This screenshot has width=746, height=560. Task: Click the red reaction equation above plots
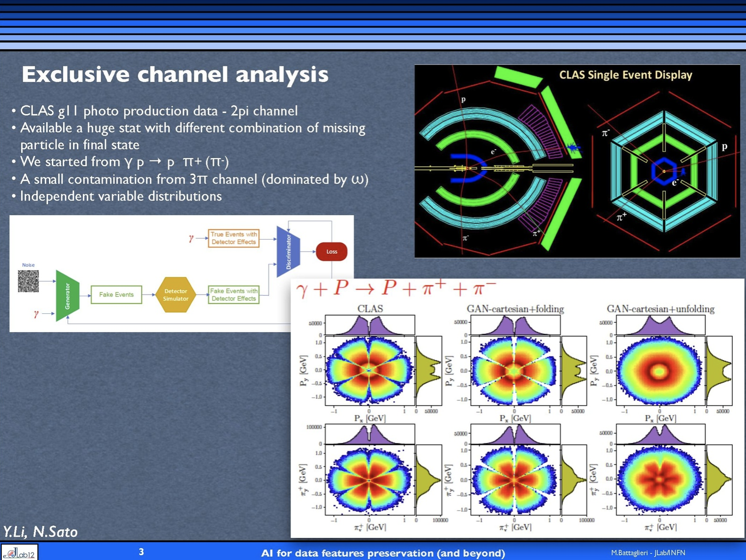tap(396, 288)
